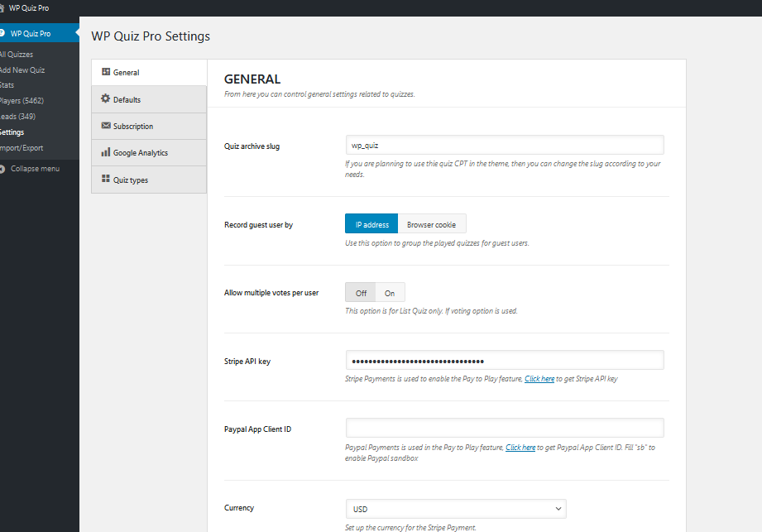The width and height of the screenshot is (762, 532).
Task: Switch to the Google Analytics tab
Action: (149, 152)
